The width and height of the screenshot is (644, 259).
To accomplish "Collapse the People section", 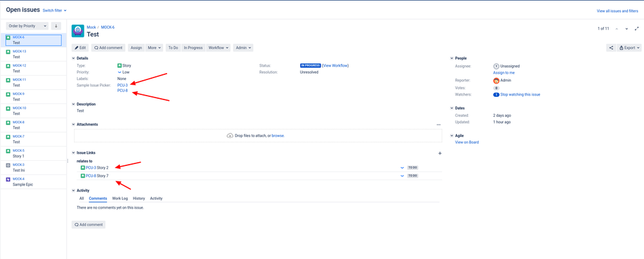I will (x=452, y=58).
